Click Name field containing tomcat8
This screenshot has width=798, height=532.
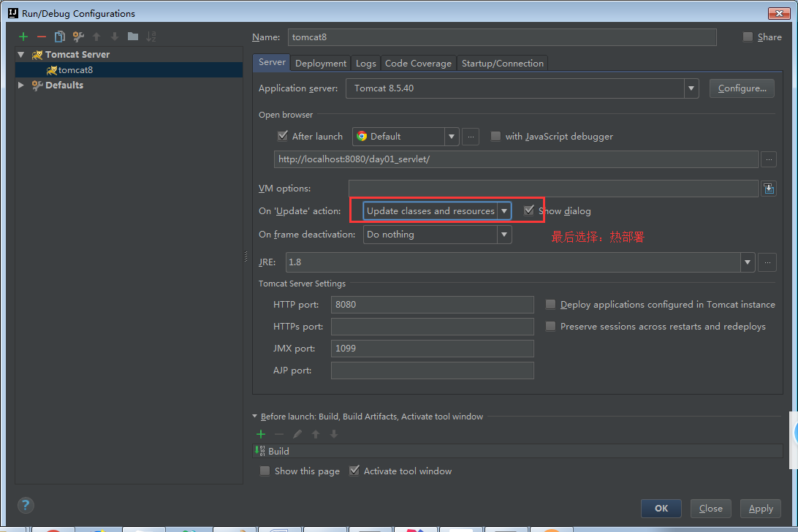502,37
